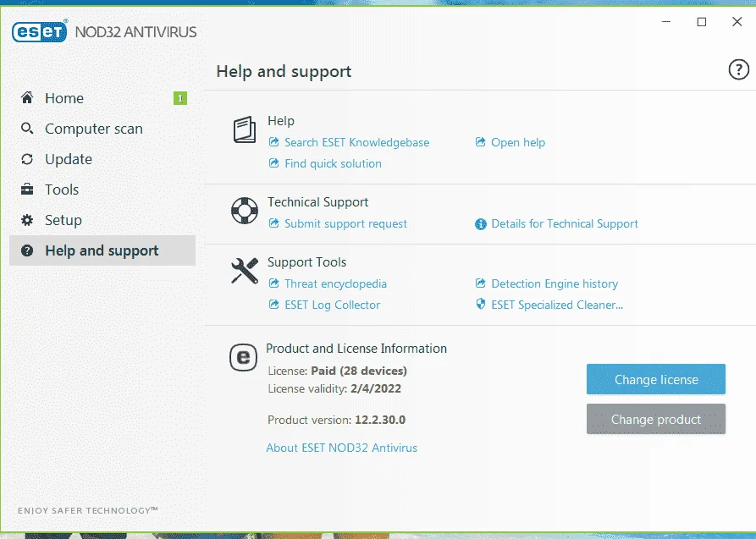Click the license validity date 2/4/2022

coord(376,388)
